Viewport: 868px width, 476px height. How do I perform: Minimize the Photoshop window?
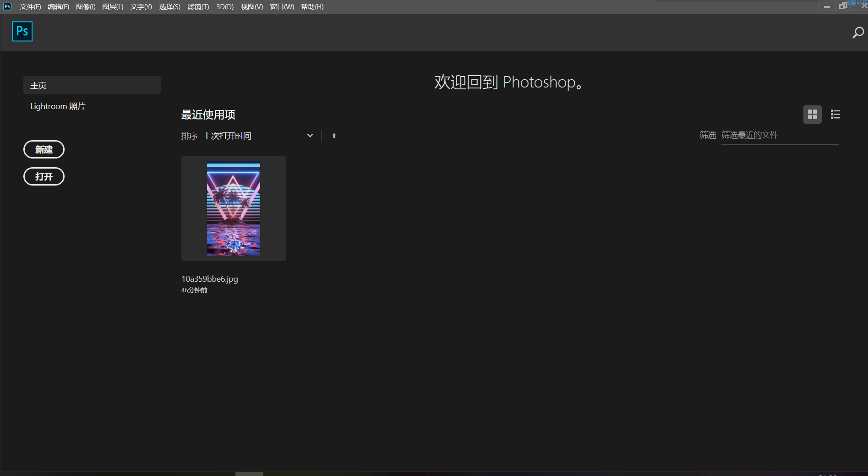pyautogui.click(x=827, y=6)
